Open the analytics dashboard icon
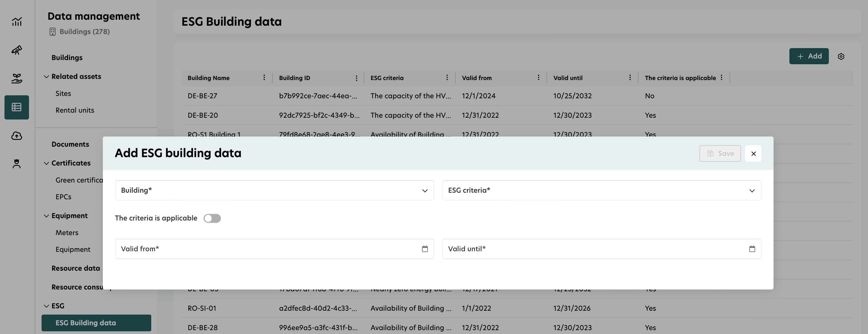The width and height of the screenshot is (868, 334). point(16,21)
